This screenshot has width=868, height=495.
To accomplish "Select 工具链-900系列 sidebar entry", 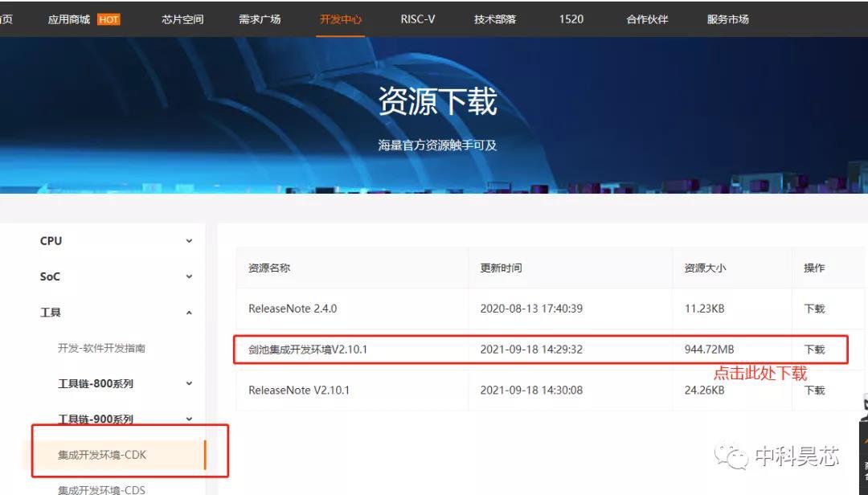I will click(x=95, y=419).
